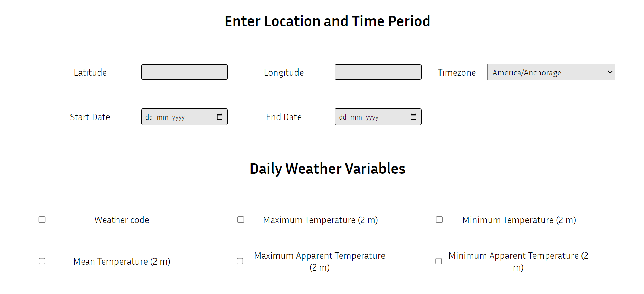Check the Weather code checkbox
Screen dimensions: 644x294
(42, 220)
